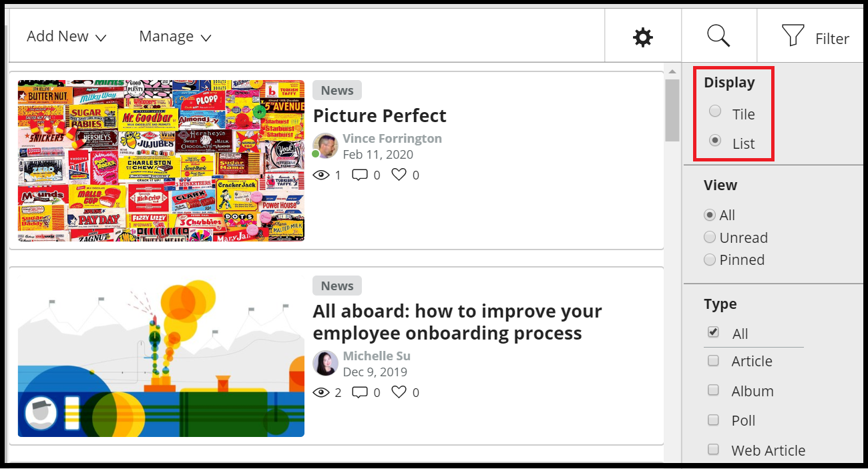868x469 pixels.
Task: Open the candy wrappers thumbnail image
Action: click(161, 160)
